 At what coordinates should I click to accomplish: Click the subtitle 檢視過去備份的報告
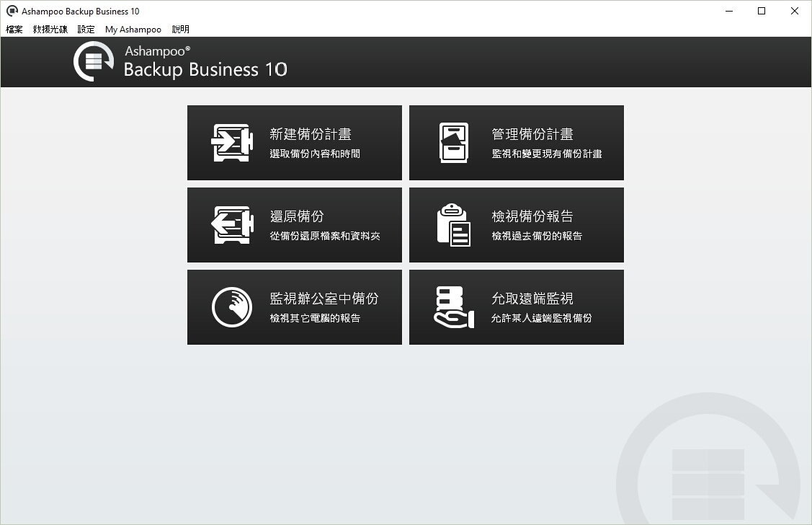(537, 236)
